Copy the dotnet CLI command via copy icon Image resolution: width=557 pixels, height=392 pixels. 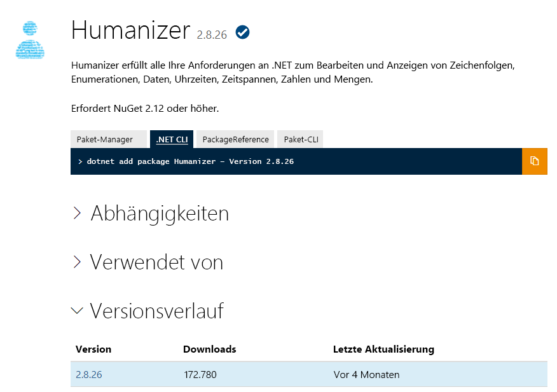pyautogui.click(x=534, y=161)
